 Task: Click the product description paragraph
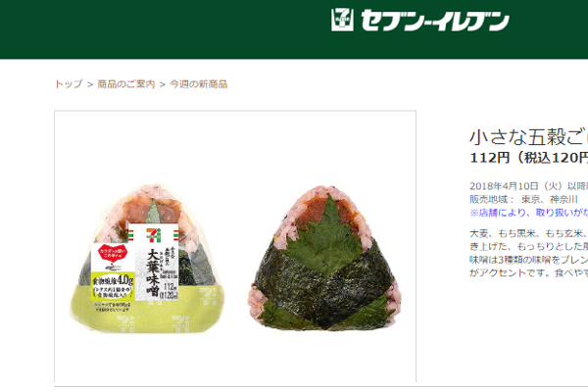coord(529,253)
